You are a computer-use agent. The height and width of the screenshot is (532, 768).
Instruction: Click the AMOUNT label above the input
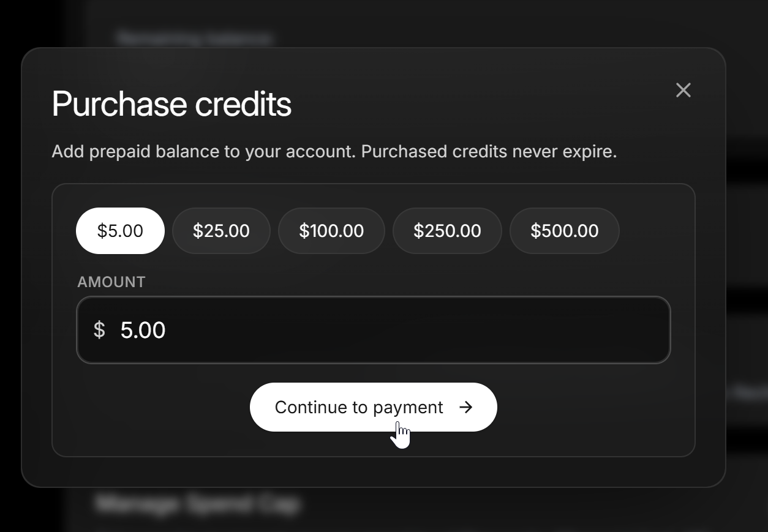[111, 282]
